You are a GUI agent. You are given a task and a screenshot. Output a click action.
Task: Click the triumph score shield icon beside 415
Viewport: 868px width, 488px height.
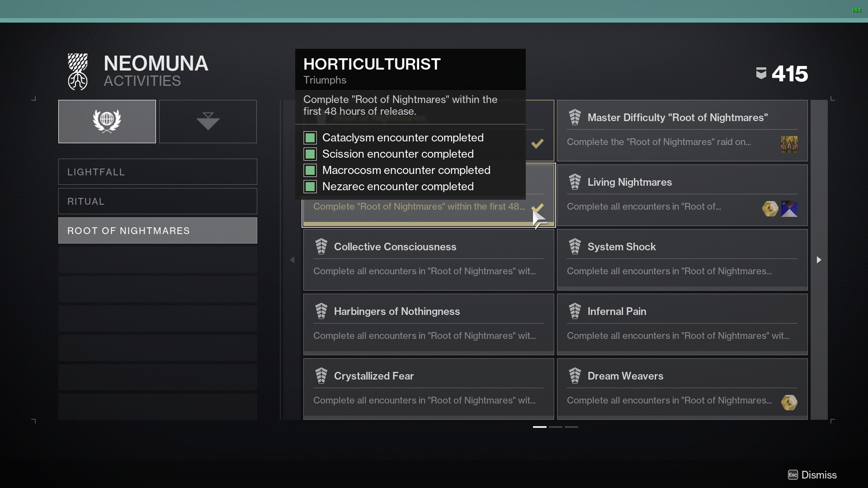[761, 73]
